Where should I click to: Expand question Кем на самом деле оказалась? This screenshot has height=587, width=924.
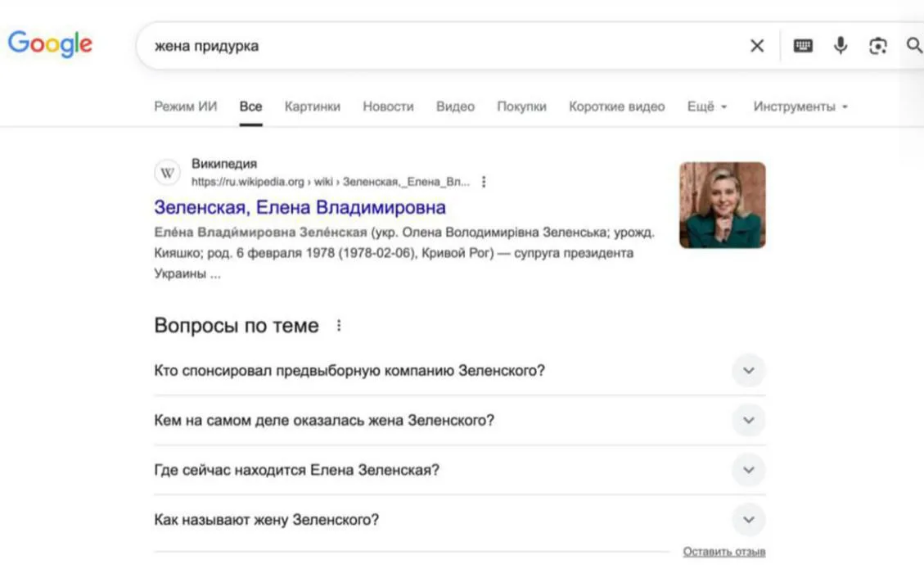[x=748, y=421]
